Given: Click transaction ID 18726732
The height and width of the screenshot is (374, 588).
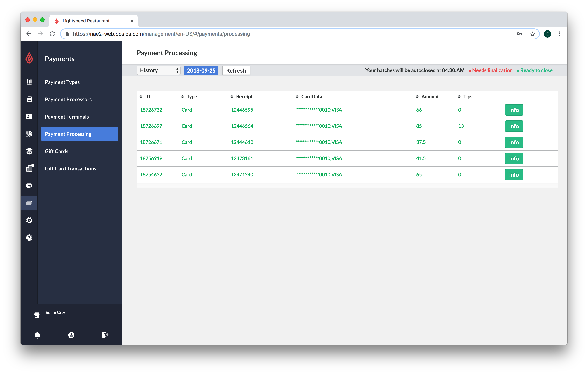Looking at the screenshot, I should click(x=151, y=110).
